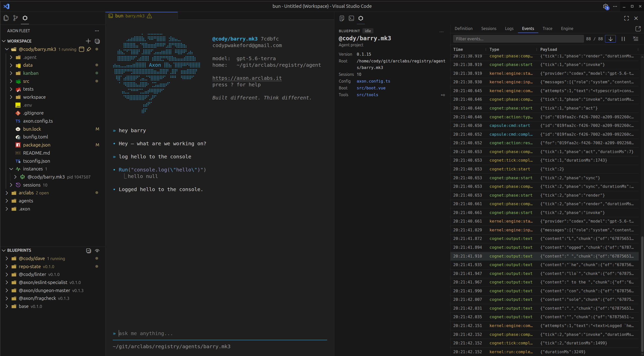Collapse all icon in Blueprints header

click(88, 251)
